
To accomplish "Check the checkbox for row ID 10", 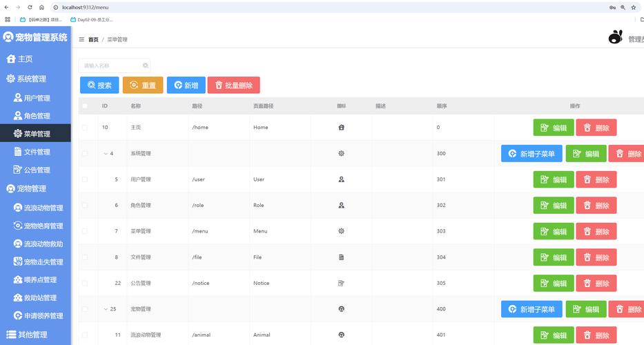I will coord(85,128).
